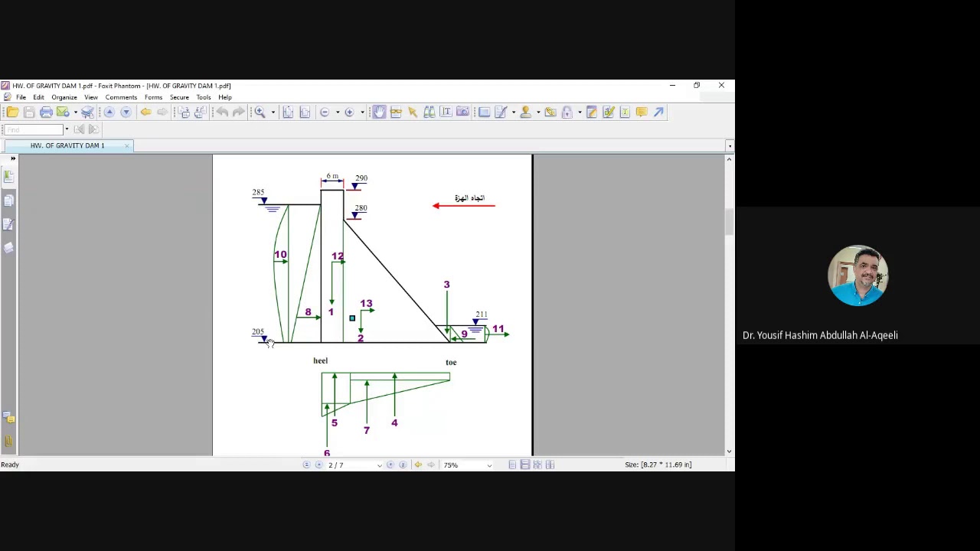The width and height of the screenshot is (980, 551).
Task: Select the arrow Select Annotation tool
Action: 413,112
